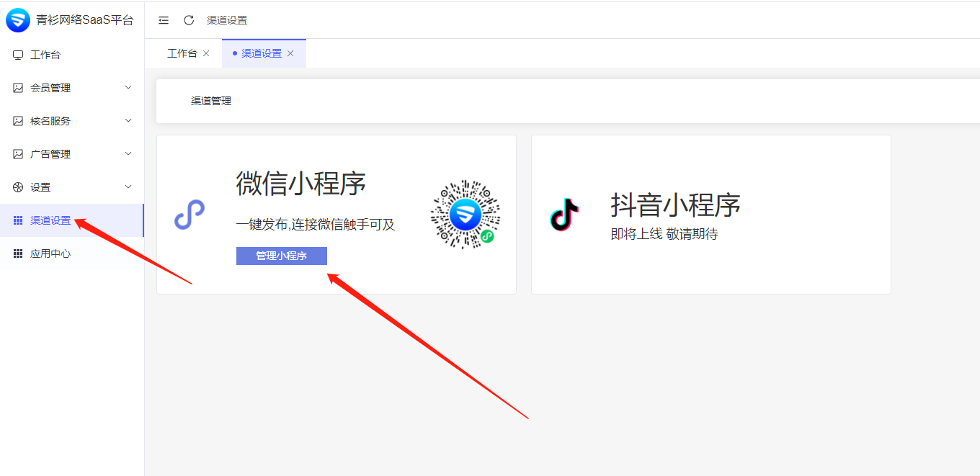Click the 青衫网络 logo icon

click(x=18, y=20)
